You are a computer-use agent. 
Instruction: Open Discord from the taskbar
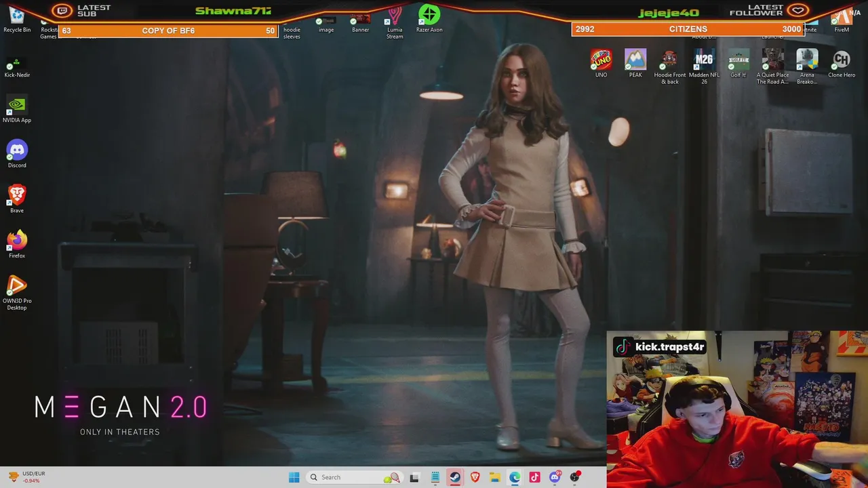click(x=555, y=477)
